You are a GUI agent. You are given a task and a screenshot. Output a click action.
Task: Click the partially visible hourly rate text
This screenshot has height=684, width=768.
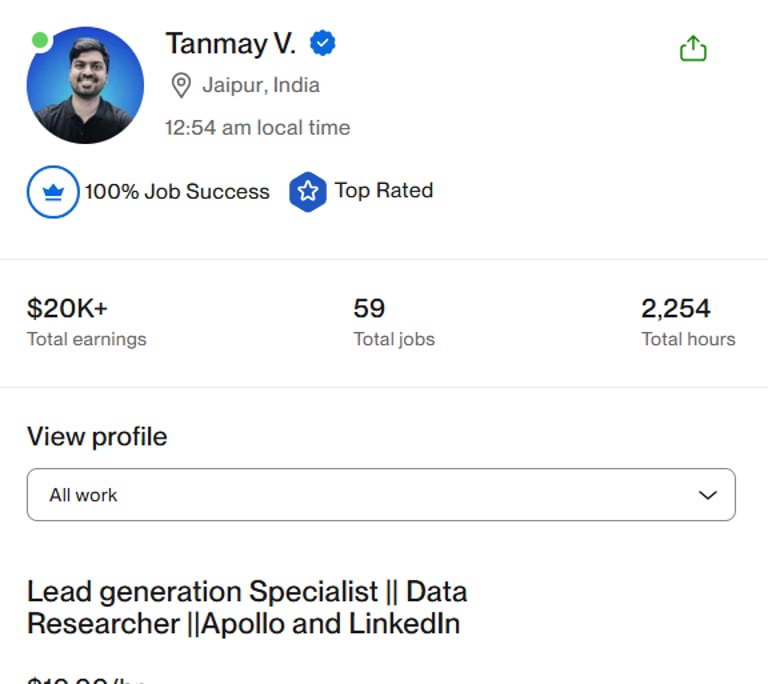pos(86,679)
